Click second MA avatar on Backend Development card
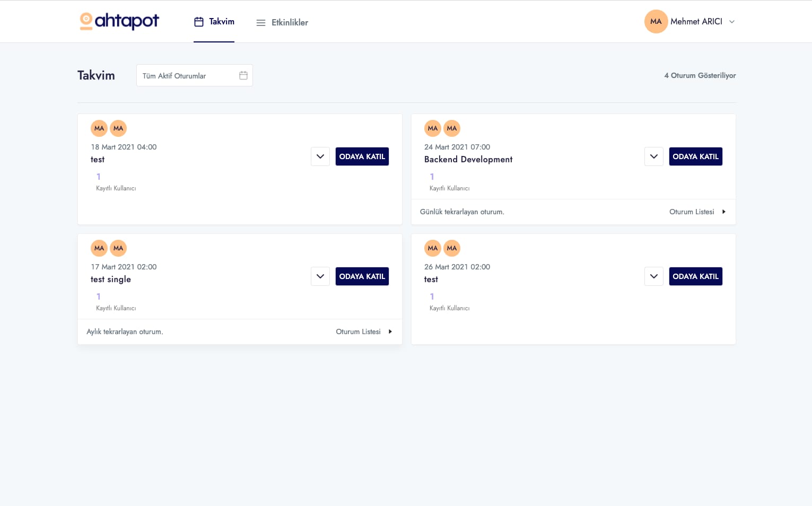812x506 pixels. pos(452,128)
